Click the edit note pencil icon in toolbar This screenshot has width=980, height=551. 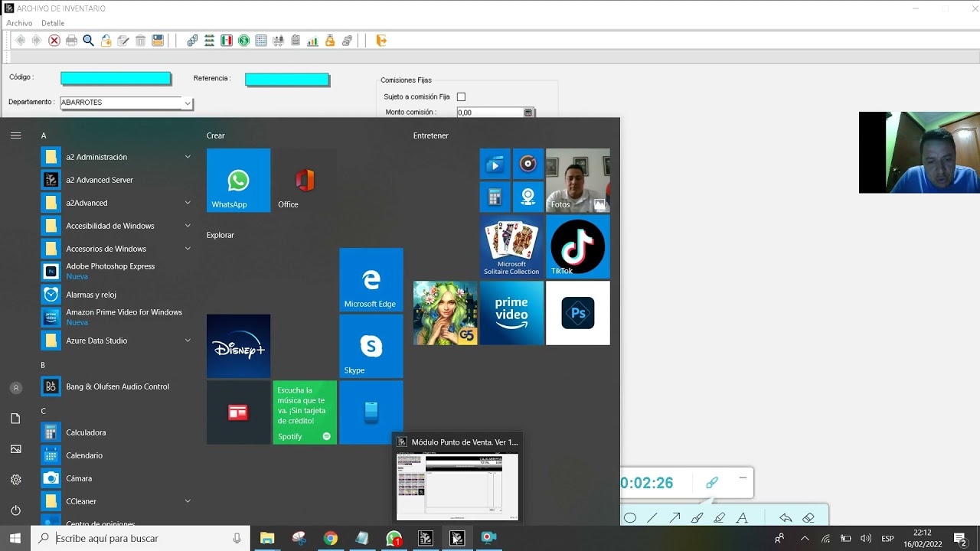point(123,41)
